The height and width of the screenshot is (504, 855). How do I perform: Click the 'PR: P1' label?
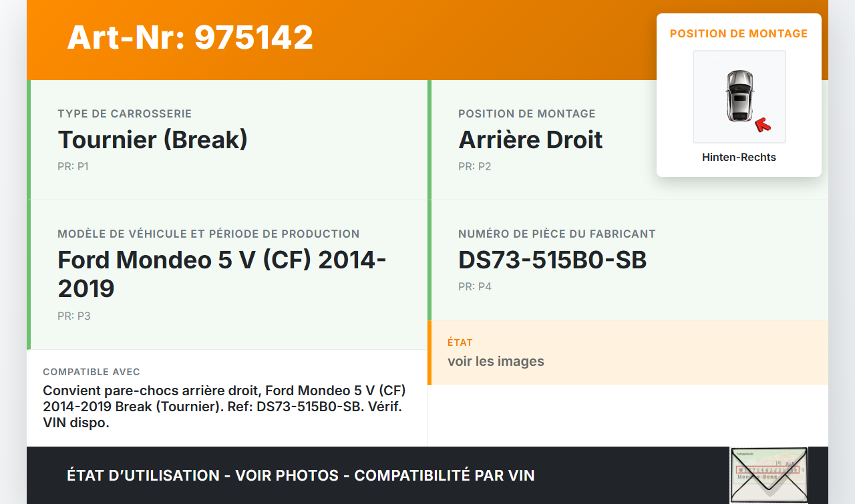click(x=73, y=166)
